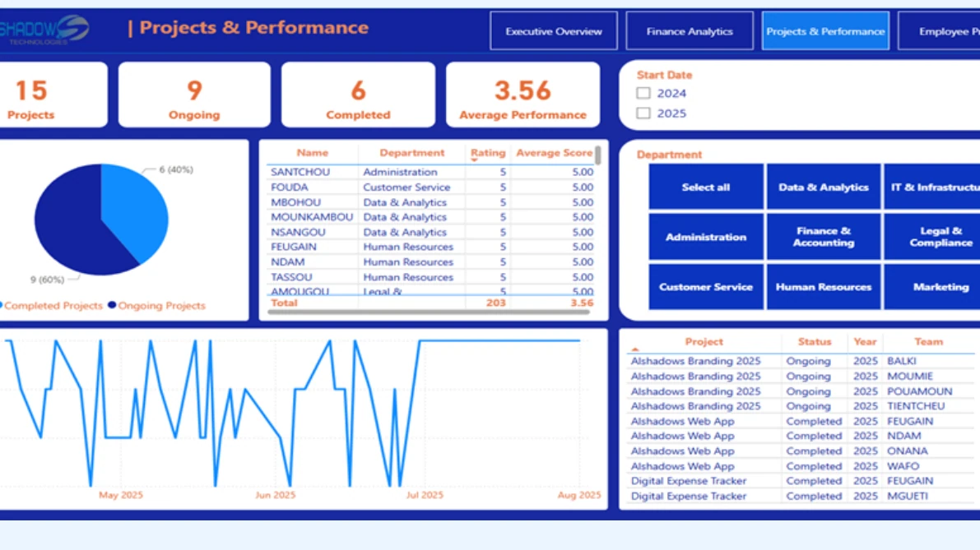The image size is (980, 550).
Task: Click the Ongoing Projects legend dot
Action: [x=112, y=305]
